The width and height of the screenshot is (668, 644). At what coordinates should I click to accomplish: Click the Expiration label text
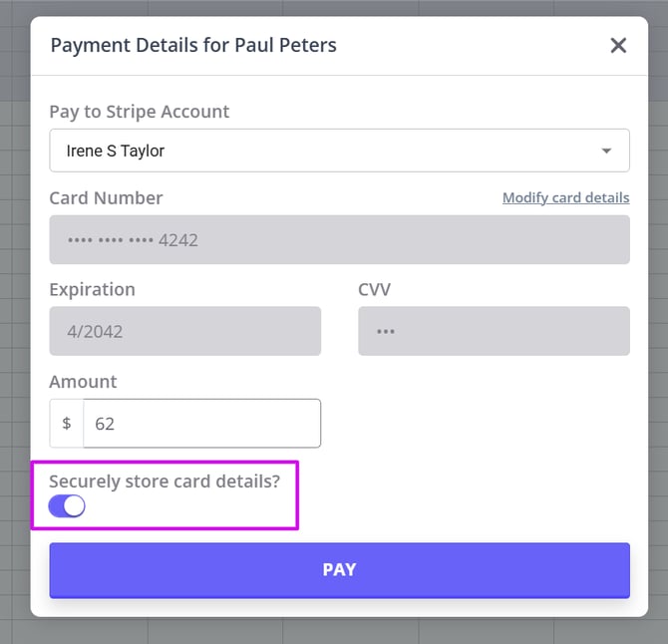point(92,290)
